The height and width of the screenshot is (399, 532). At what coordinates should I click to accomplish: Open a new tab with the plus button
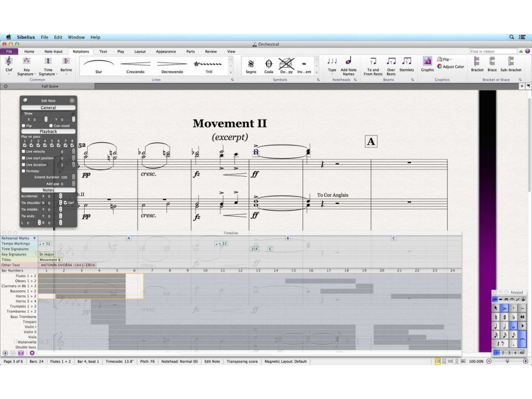click(522, 86)
